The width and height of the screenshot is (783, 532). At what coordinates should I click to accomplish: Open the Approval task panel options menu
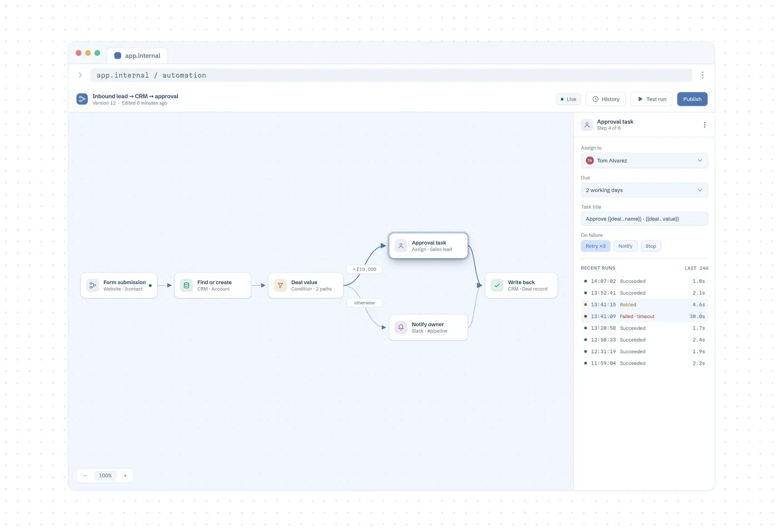tap(705, 125)
